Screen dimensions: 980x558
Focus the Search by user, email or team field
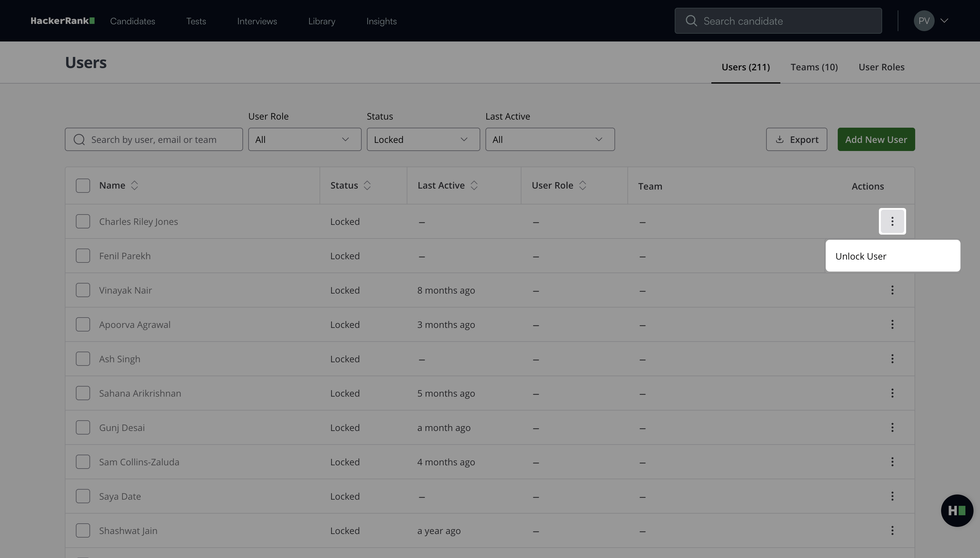pyautogui.click(x=161, y=139)
